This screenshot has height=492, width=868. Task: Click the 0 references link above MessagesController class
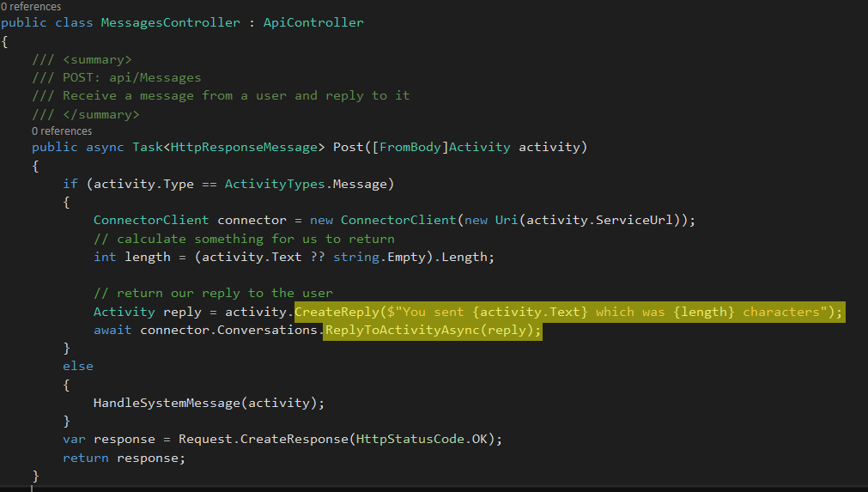(x=31, y=7)
